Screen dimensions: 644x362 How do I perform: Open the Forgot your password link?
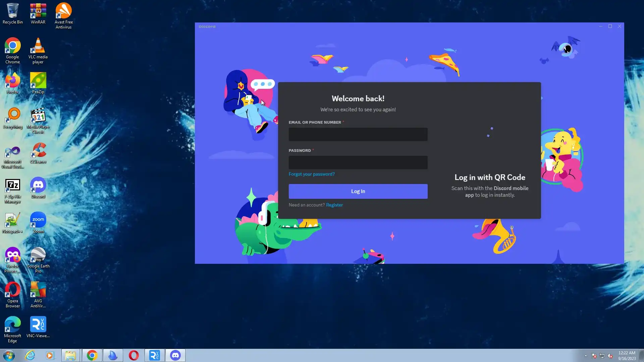click(x=312, y=174)
